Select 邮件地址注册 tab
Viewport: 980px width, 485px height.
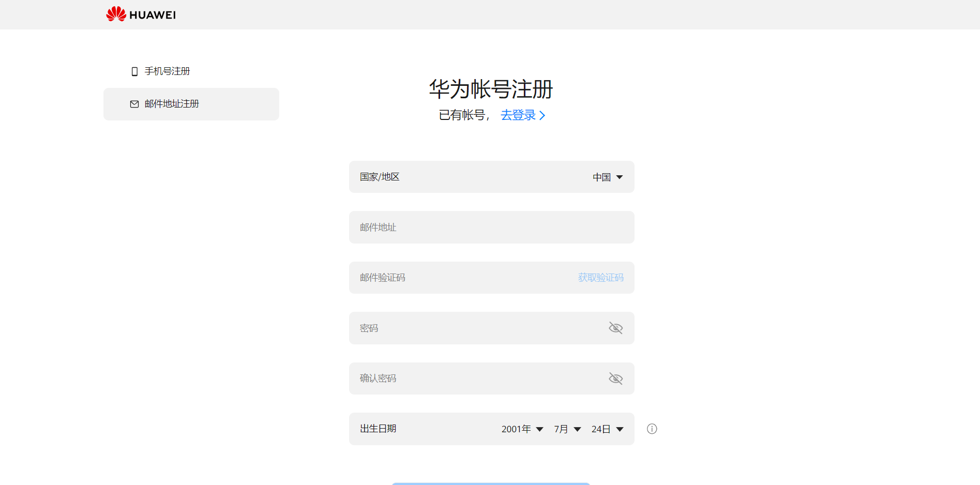[x=191, y=104]
